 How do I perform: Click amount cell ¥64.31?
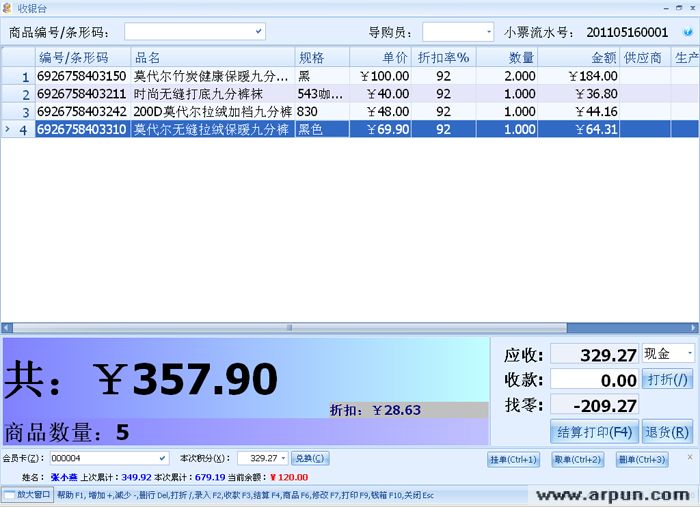click(579, 129)
